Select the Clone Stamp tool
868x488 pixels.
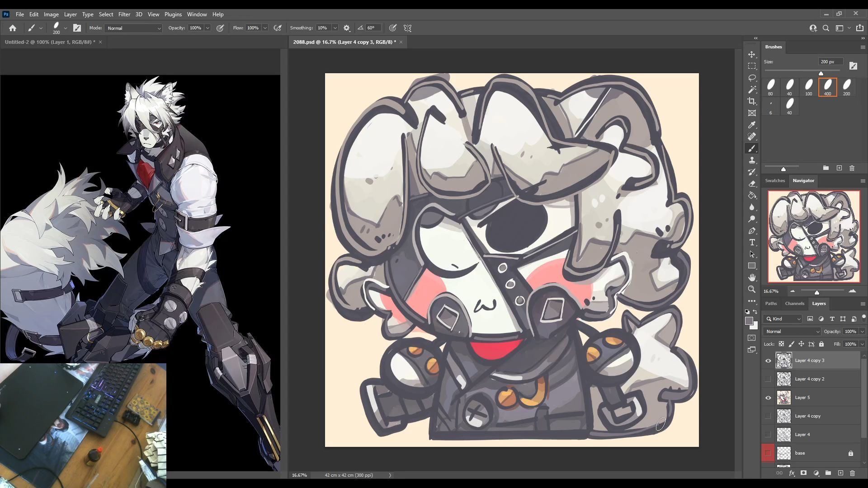click(x=752, y=160)
